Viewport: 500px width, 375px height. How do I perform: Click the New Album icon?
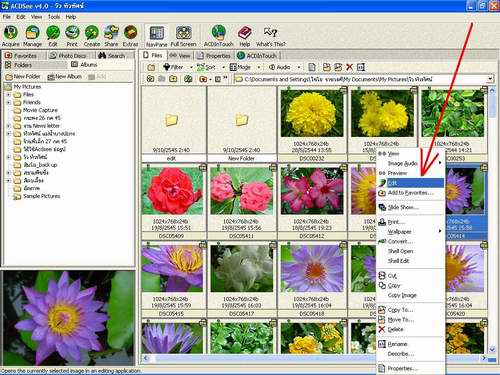coord(51,77)
